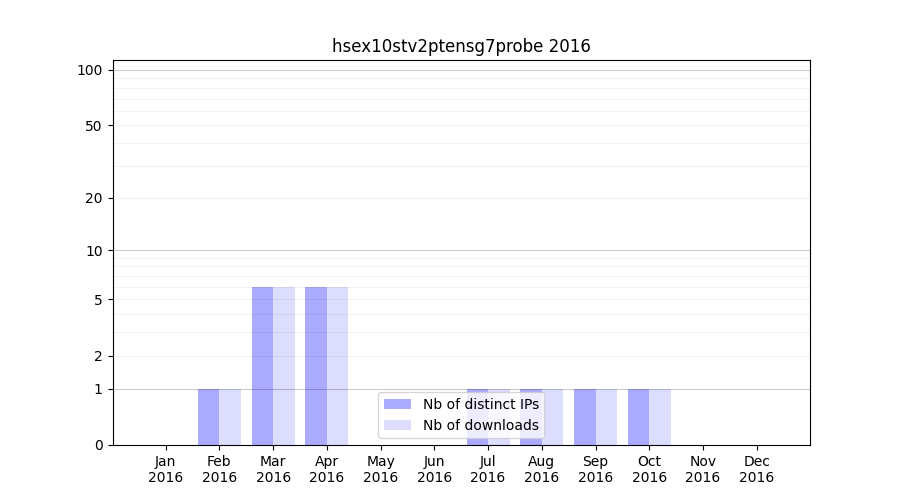This screenshot has width=900, height=500.
Task: Select the y-axis tick label 20
Action: (94, 198)
